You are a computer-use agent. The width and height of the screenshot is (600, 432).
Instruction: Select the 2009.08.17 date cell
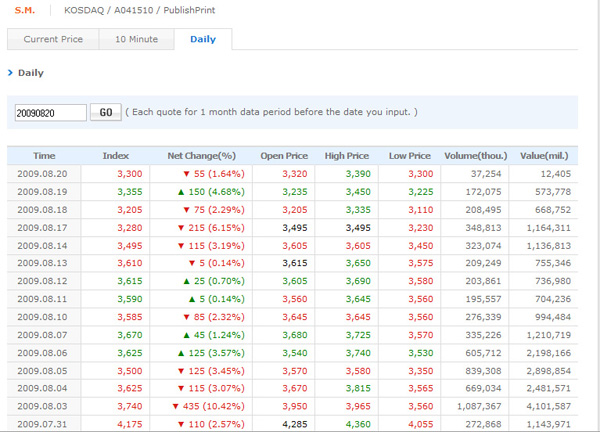[x=42, y=228]
